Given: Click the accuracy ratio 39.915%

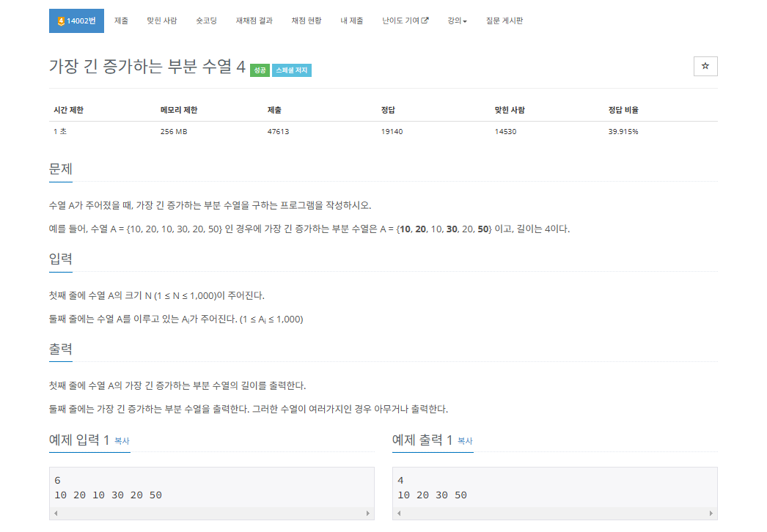Looking at the screenshot, I should pos(623,131).
